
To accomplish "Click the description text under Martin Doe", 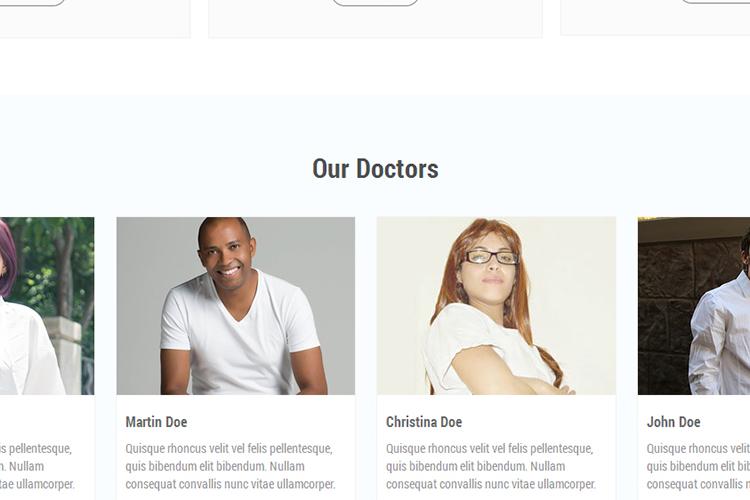I will [x=231, y=467].
